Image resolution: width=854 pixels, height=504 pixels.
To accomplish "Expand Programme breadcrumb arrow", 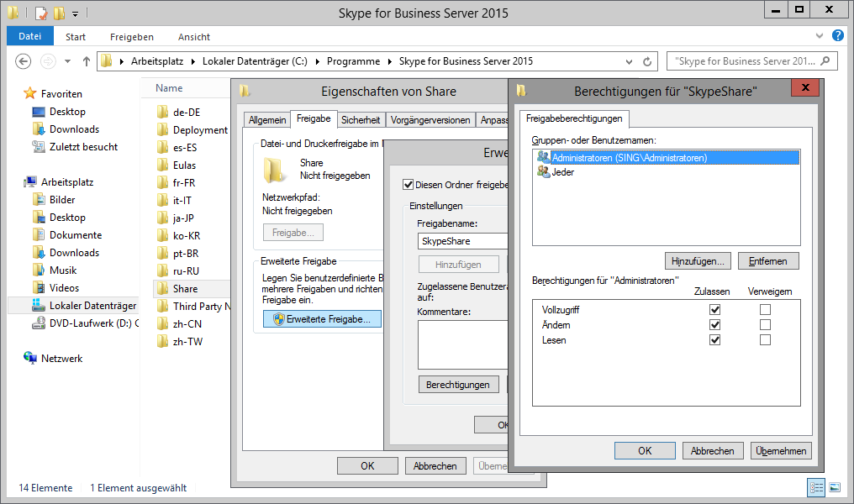I will tap(389, 61).
